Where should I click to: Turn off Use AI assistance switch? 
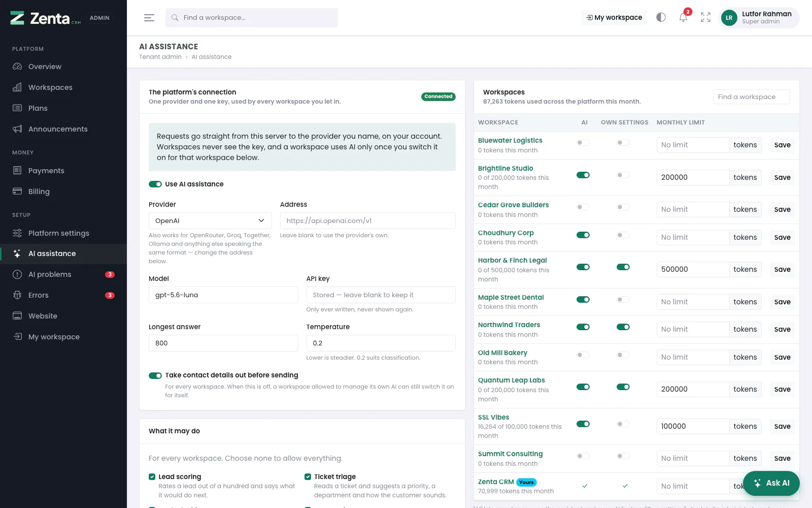tap(155, 184)
